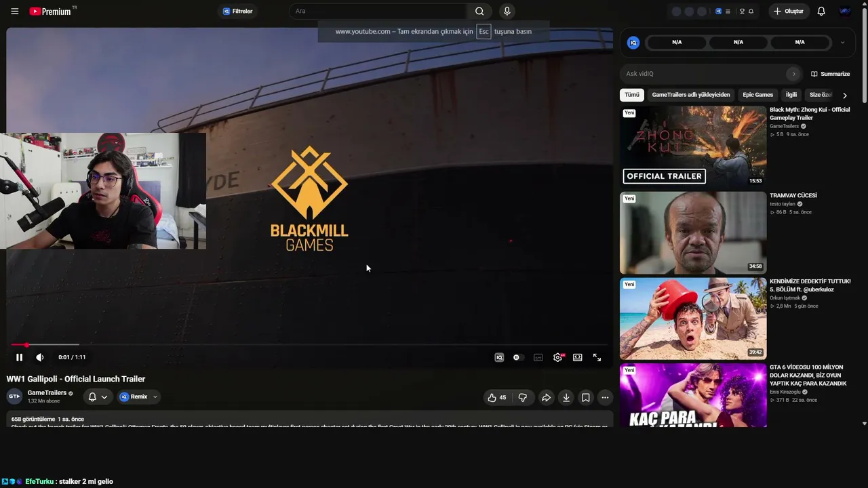Expand the video description box
Screen dimensions: 868x488
coord(310,420)
